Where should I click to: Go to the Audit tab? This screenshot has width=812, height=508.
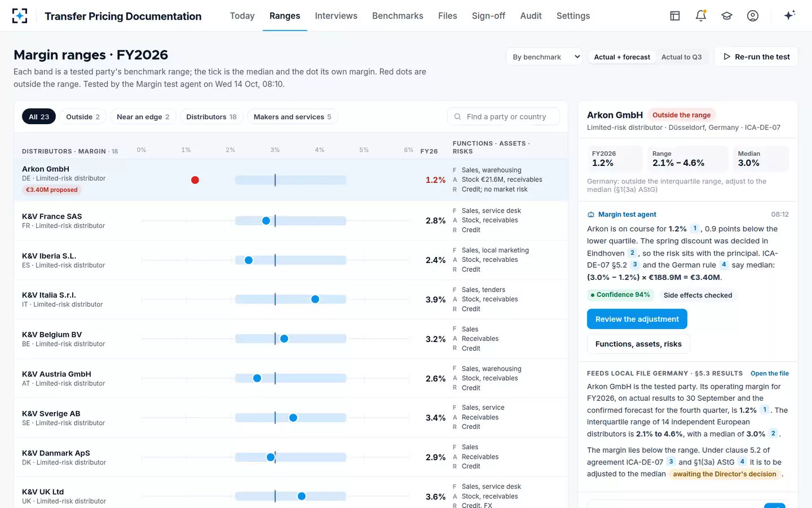pos(531,16)
